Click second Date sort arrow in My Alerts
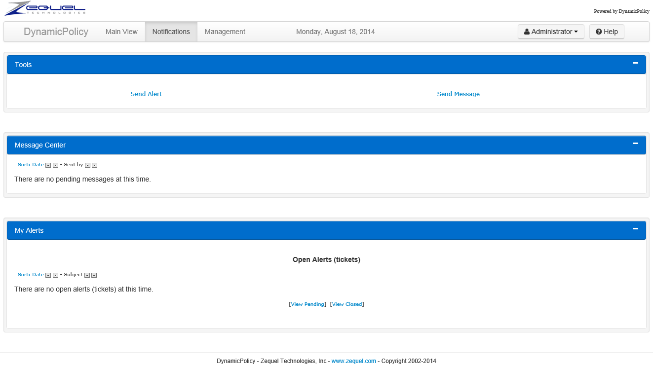Viewport: 653px width, 366px height. [x=55, y=275]
